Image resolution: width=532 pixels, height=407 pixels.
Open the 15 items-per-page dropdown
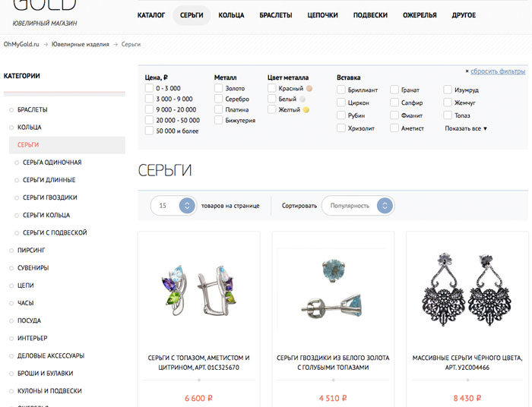click(x=173, y=206)
